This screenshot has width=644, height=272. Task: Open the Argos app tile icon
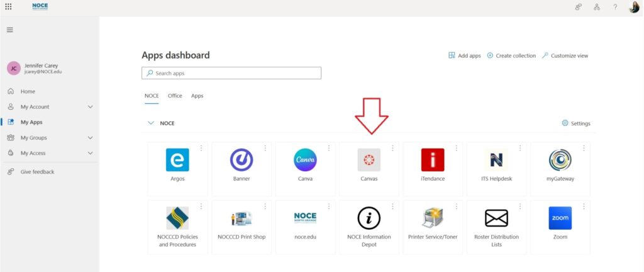(177, 160)
